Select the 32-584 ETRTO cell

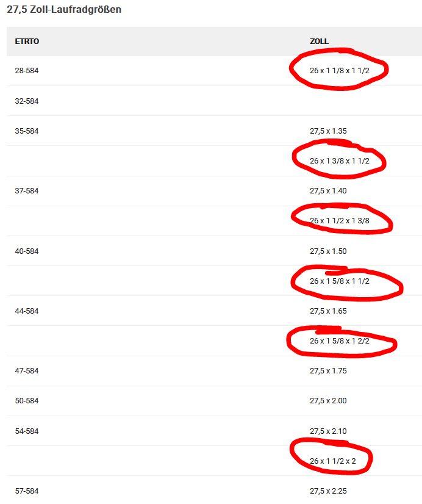27,101
